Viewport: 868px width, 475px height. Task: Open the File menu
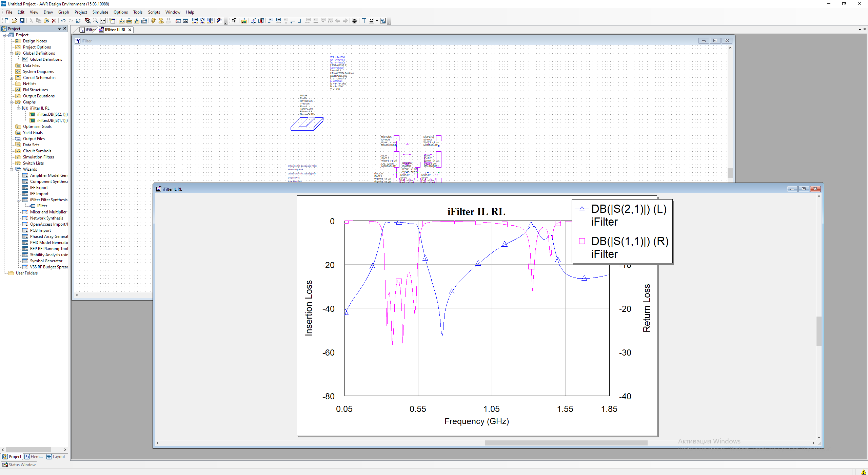[x=9, y=12]
